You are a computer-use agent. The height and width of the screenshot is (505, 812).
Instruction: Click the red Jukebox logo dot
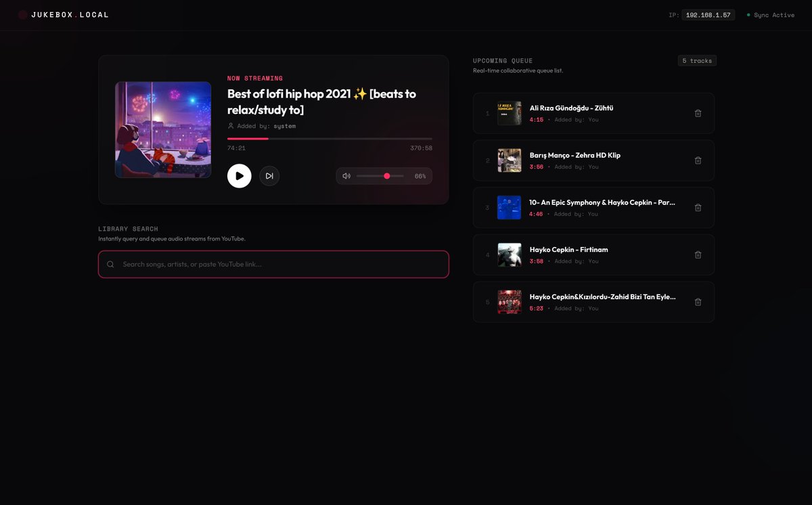click(x=23, y=15)
